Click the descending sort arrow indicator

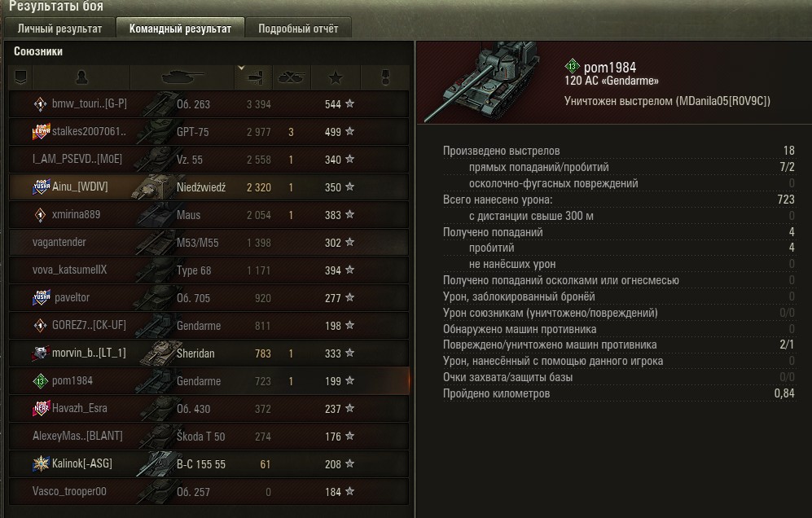[x=241, y=68]
